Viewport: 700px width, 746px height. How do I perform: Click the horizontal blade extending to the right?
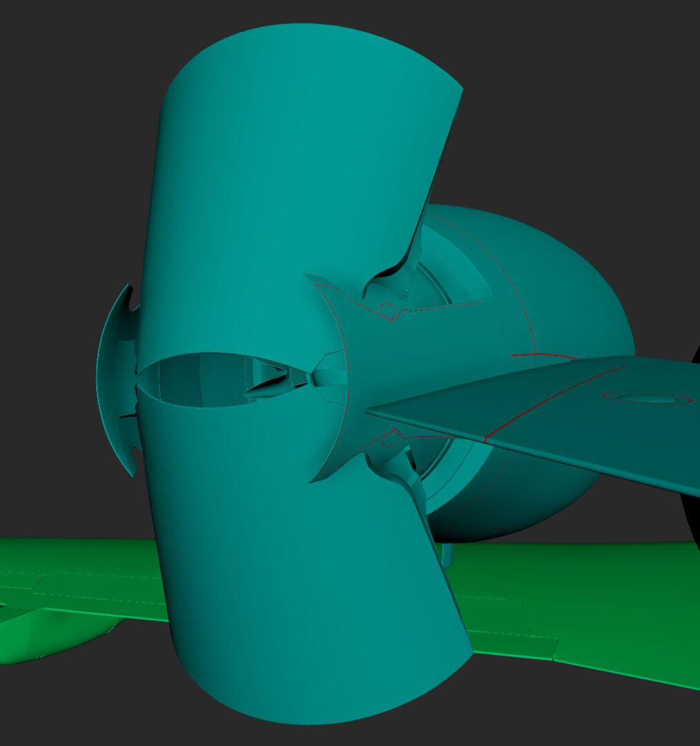[552, 414]
